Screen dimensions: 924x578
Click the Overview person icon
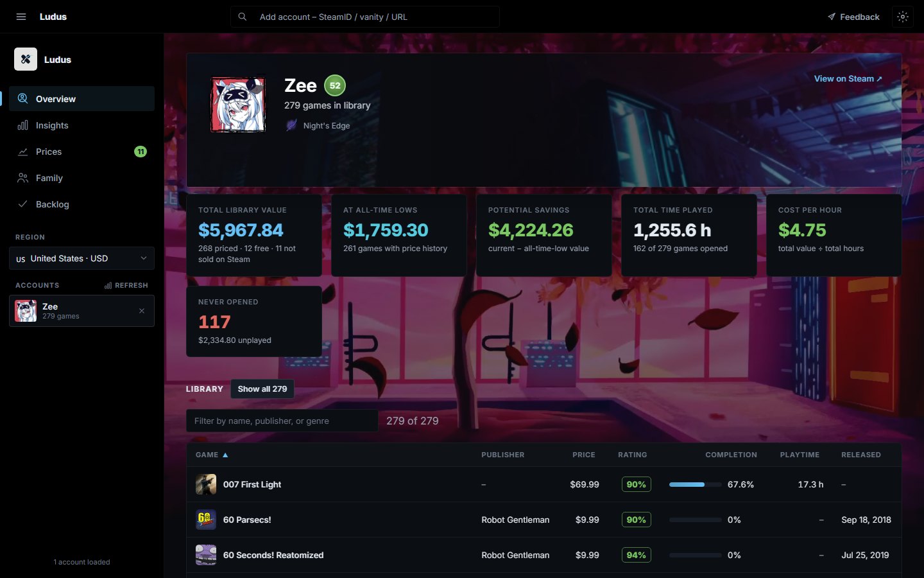click(x=22, y=98)
